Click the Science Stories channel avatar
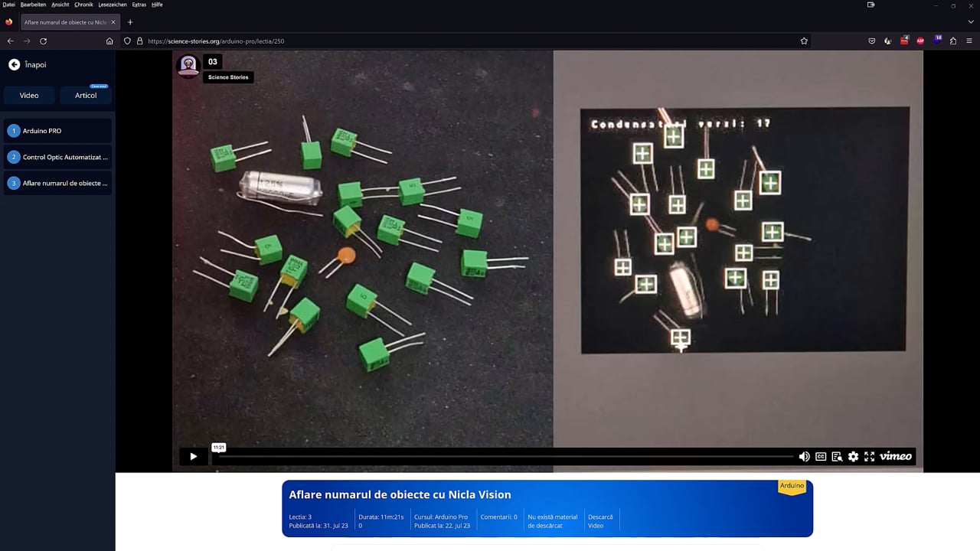 188,66
